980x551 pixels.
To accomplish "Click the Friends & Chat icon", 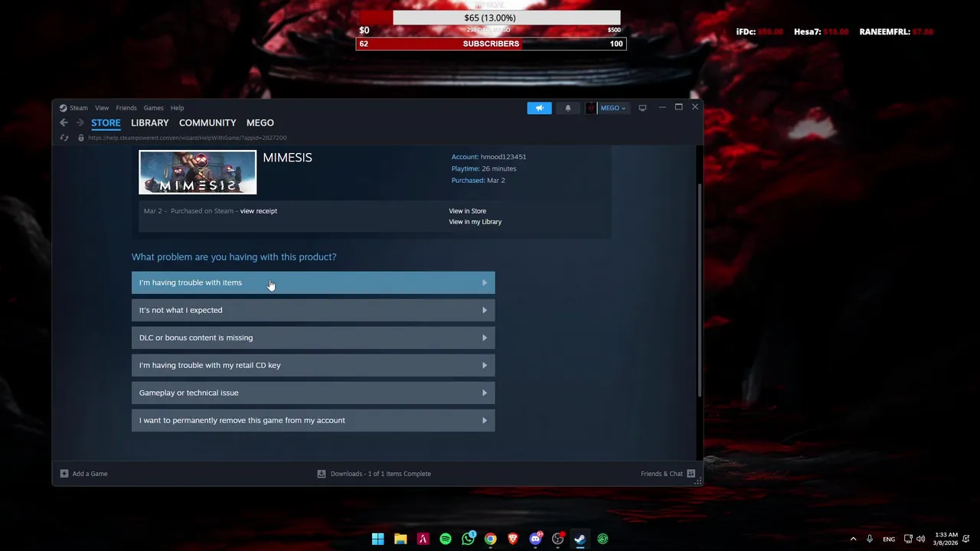I will [x=691, y=474].
